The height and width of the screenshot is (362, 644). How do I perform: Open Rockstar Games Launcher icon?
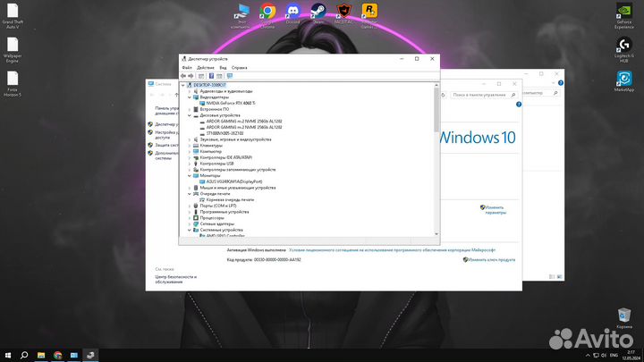click(x=369, y=16)
